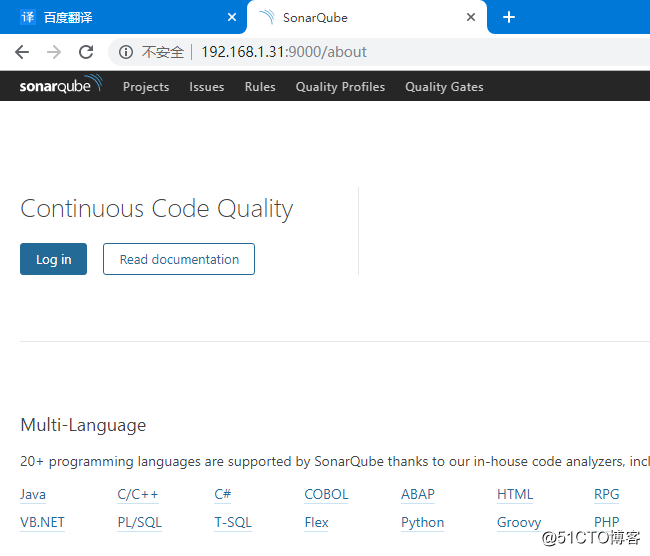The height and width of the screenshot is (556, 650).
Task: Click the Log in button
Action: click(53, 259)
